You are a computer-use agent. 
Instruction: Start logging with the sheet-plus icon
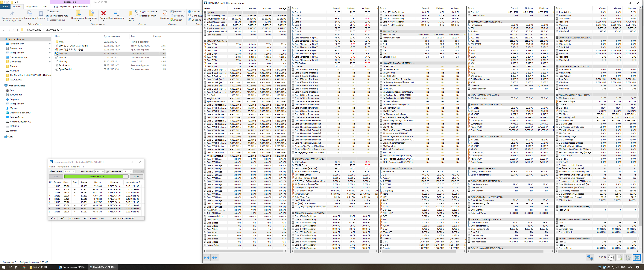point(619,257)
